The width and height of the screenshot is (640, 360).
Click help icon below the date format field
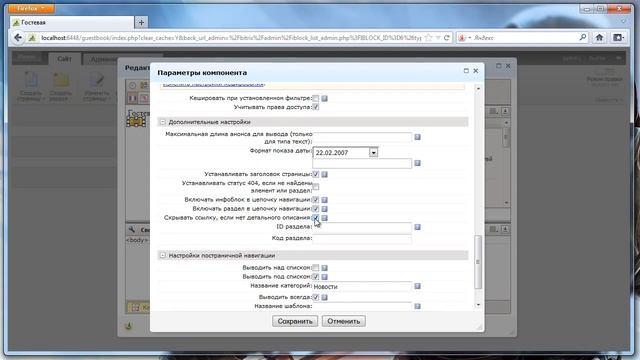pos(417,163)
